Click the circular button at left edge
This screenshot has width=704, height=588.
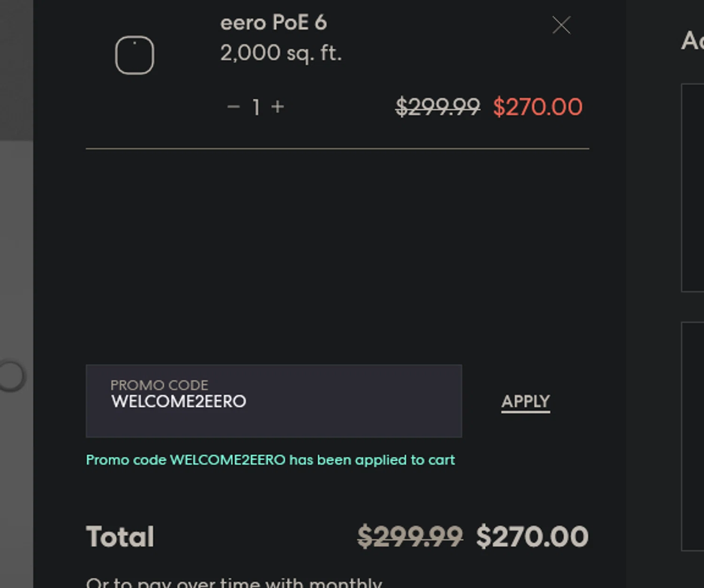click(x=10, y=376)
